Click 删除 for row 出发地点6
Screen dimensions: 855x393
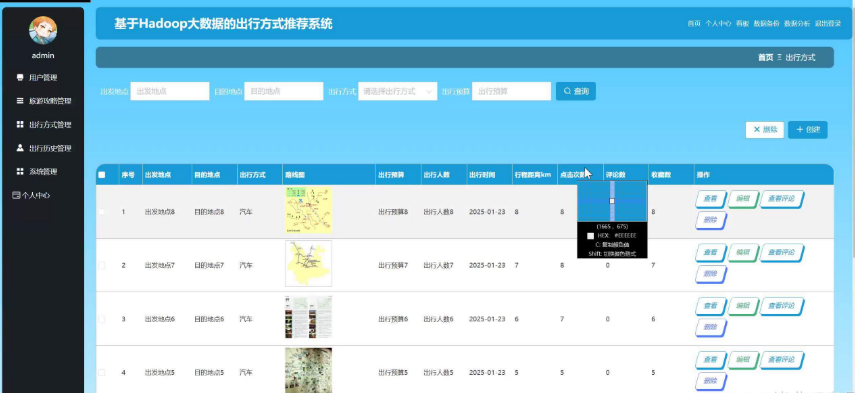click(x=711, y=327)
